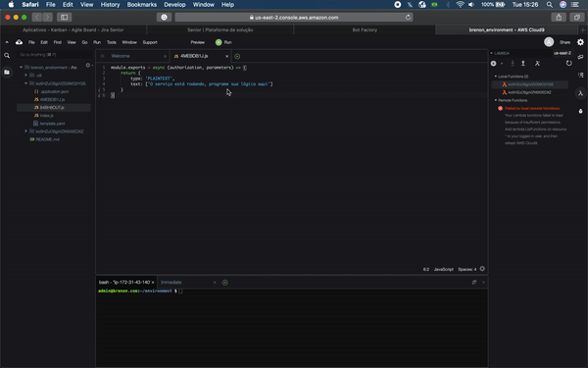Select the AWS Resources lambda sidebar icon
This screenshot has width=588, height=368.
[x=580, y=93]
